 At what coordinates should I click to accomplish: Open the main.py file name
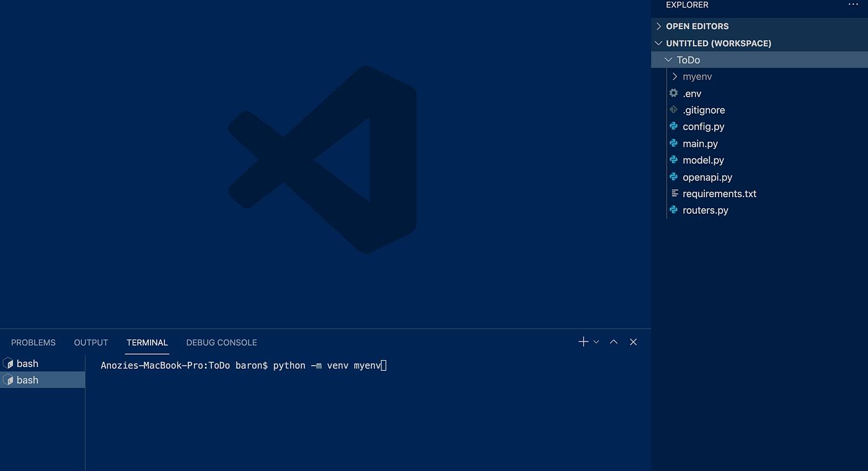(x=700, y=144)
